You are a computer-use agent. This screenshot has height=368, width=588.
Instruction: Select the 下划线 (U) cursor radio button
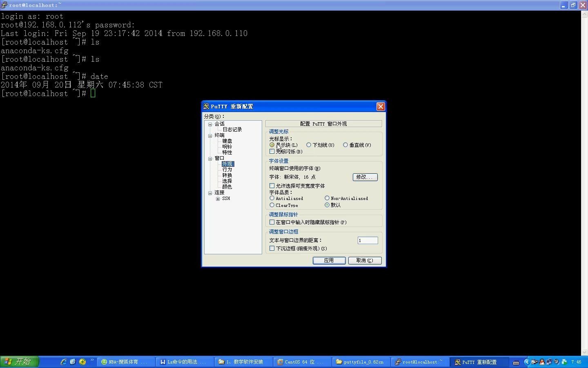(x=309, y=145)
